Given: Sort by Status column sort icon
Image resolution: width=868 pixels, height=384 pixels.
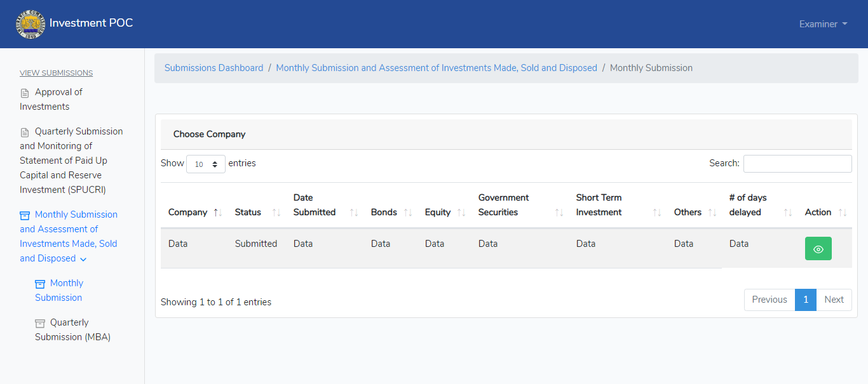Looking at the screenshot, I should (276, 213).
